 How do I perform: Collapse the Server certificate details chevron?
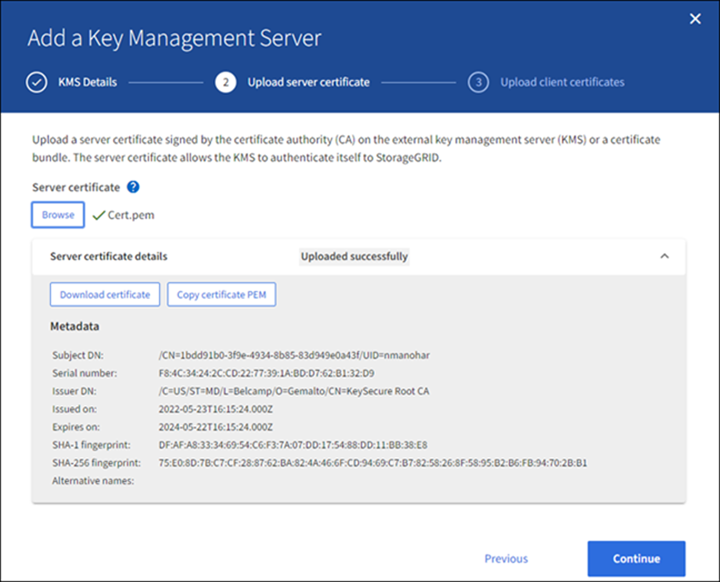[x=664, y=256]
